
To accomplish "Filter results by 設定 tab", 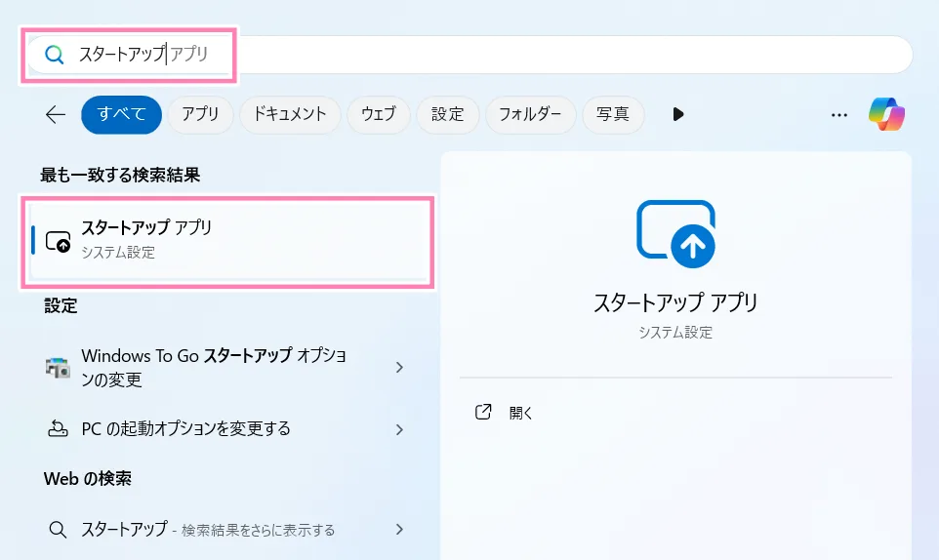I will [447, 114].
